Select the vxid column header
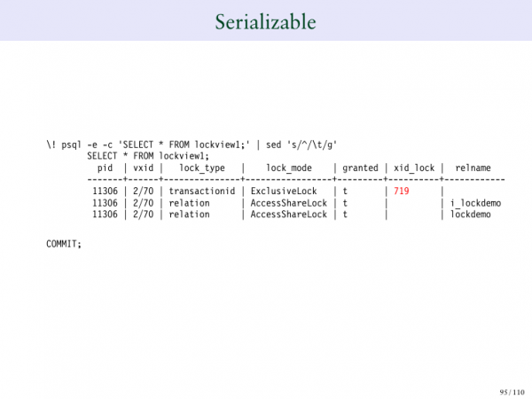The image size is (532, 399). [x=143, y=168]
